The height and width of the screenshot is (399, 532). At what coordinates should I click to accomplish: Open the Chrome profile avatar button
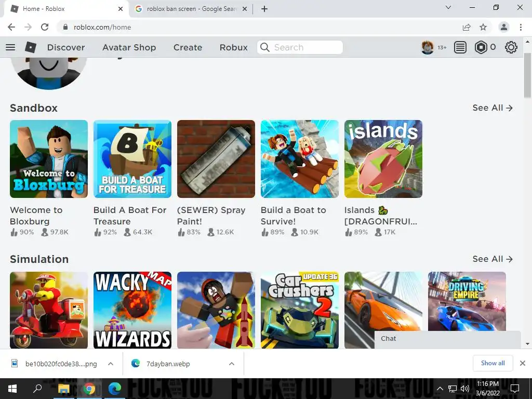pyautogui.click(x=504, y=27)
